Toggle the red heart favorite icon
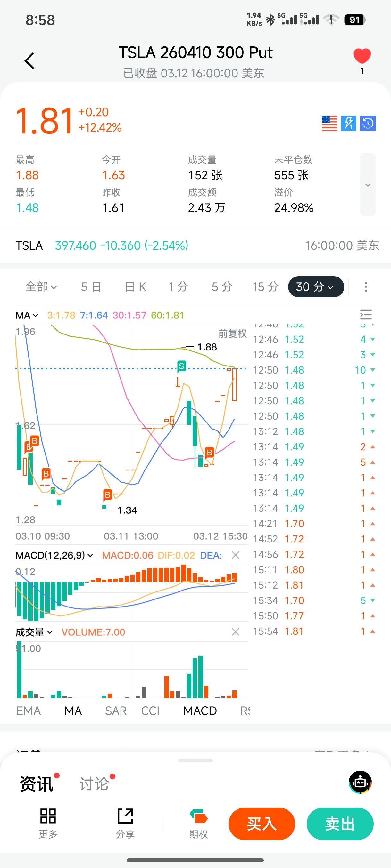 [362, 56]
